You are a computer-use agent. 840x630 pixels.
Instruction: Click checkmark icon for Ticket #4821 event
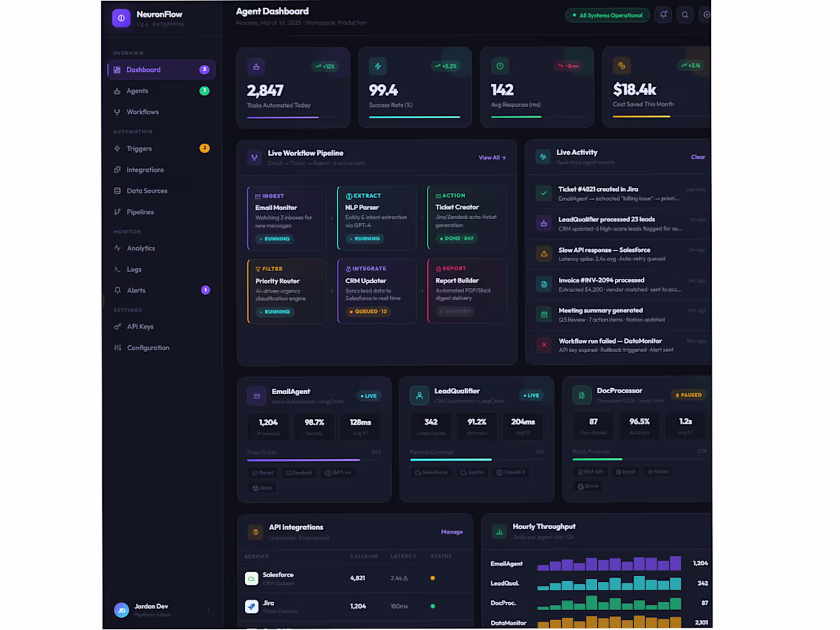point(544,193)
